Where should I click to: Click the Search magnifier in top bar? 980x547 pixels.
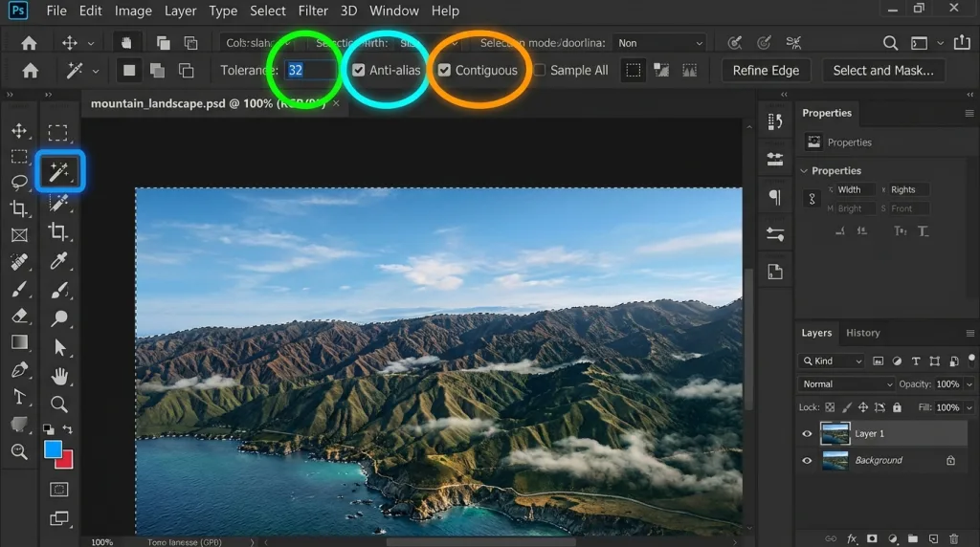[x=890, y=42]
